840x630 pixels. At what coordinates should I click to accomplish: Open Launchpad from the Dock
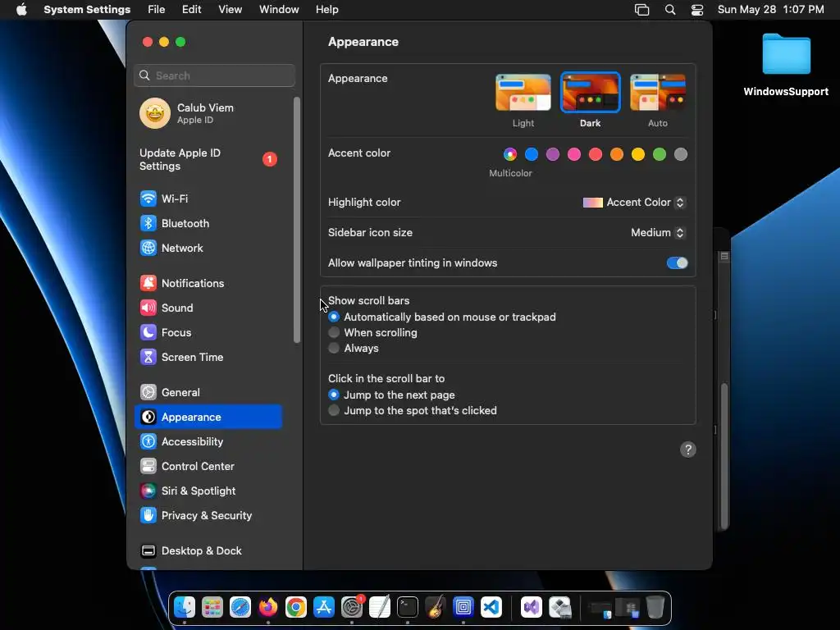click(x=212, y=608)
